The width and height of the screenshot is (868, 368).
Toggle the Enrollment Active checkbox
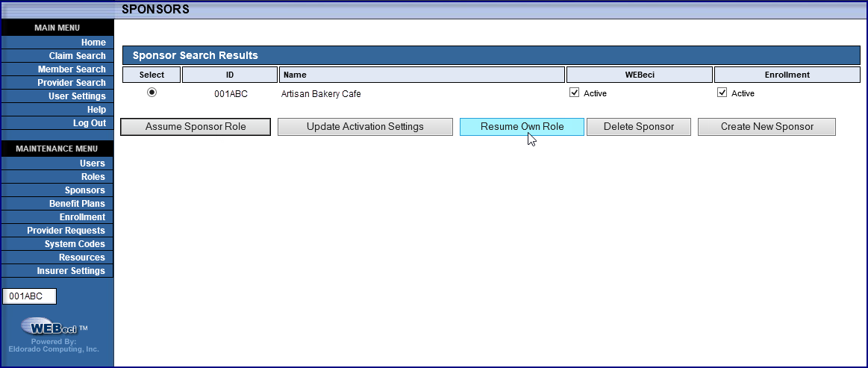click(x=722, y=93)
